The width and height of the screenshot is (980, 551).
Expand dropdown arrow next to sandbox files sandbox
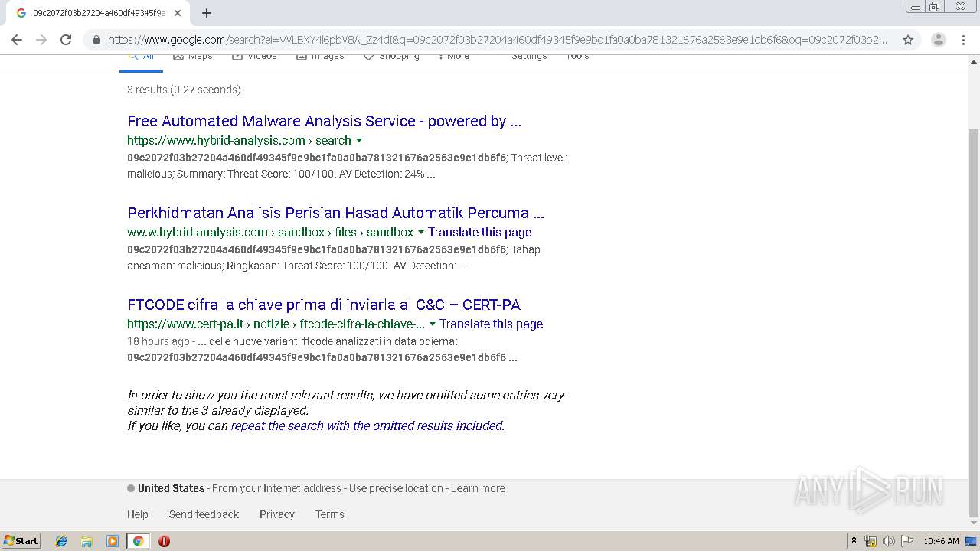(x=420, y=233)
